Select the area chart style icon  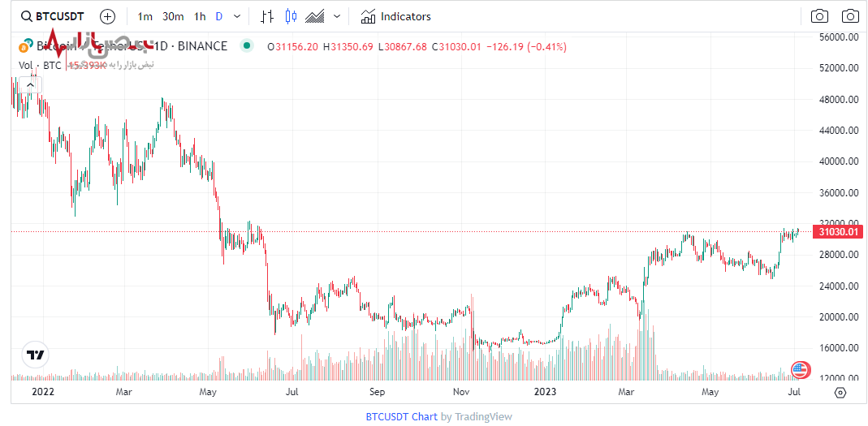(x=315, y=16)
